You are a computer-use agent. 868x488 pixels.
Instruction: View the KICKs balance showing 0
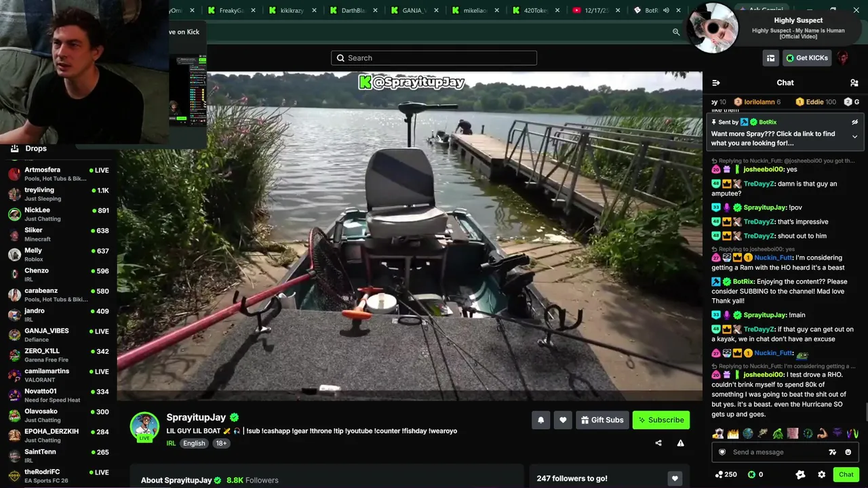coord(755,474)
